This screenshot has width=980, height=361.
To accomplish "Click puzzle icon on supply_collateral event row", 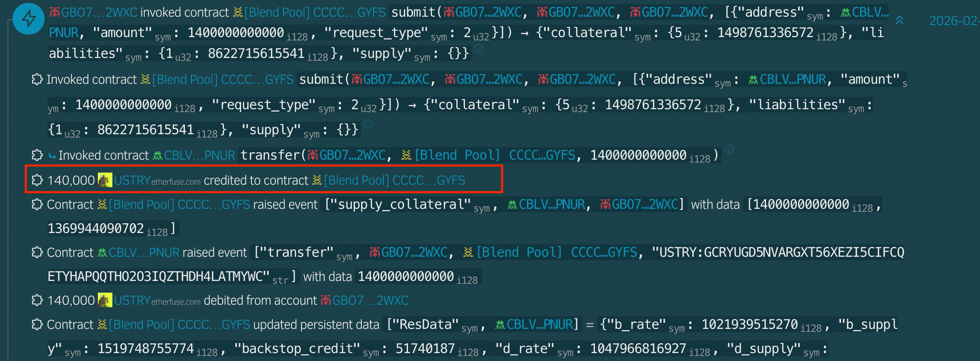I will 37,204.
